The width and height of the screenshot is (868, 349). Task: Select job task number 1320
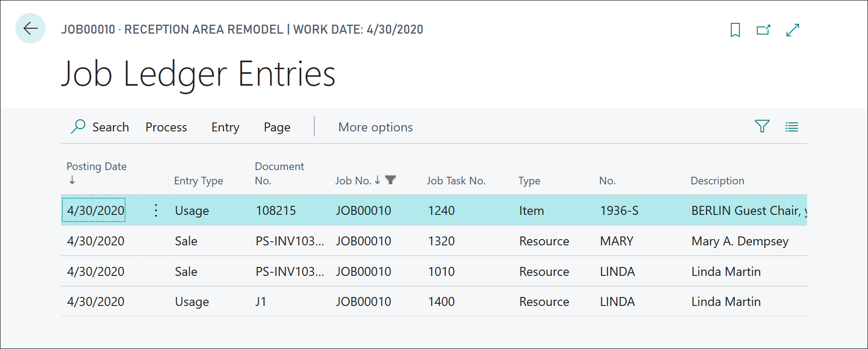pyautogui.click(x=441, y=241)
